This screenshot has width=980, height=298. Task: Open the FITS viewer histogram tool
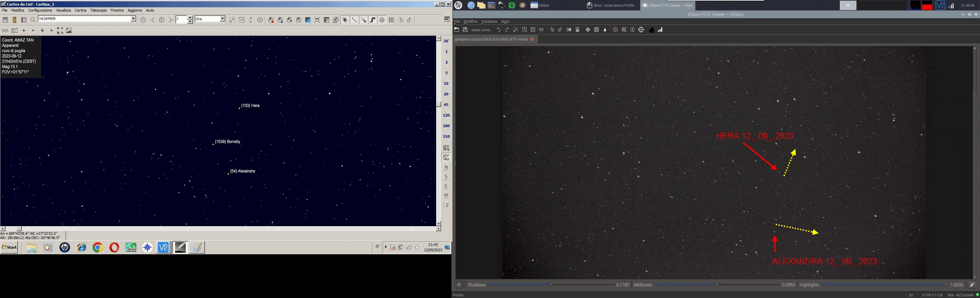point(651,30)
